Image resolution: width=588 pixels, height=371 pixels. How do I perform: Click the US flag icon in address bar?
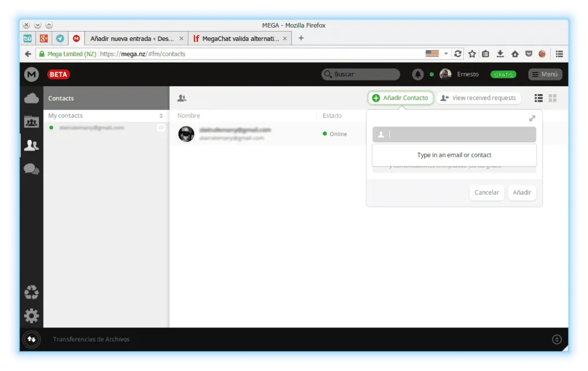(432, 53)
